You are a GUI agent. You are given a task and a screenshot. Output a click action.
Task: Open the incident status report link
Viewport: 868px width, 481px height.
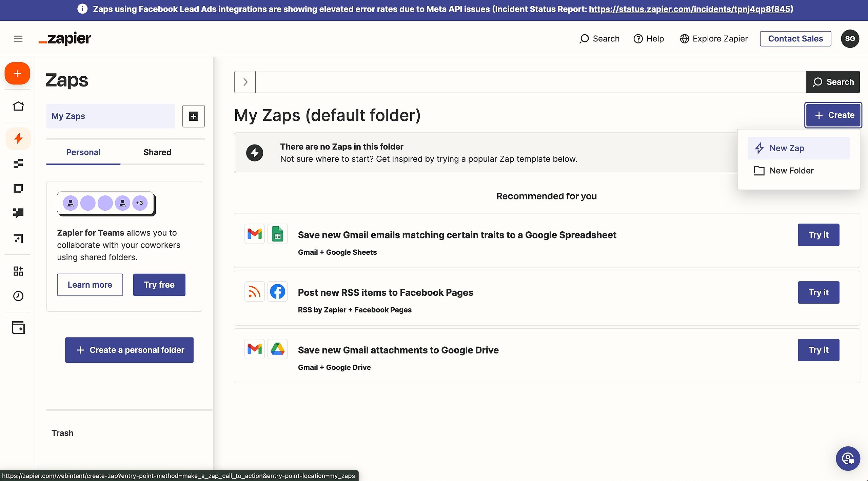point(690,9)
